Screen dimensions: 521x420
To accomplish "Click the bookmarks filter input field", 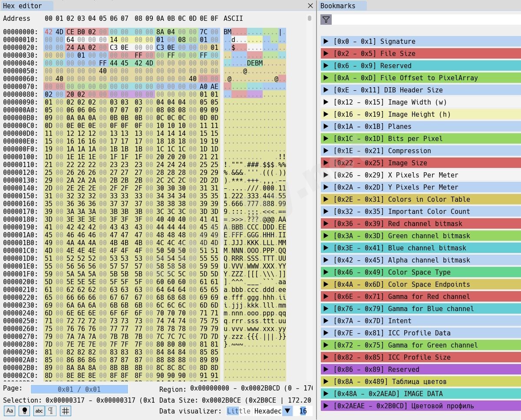I will 426,20.
